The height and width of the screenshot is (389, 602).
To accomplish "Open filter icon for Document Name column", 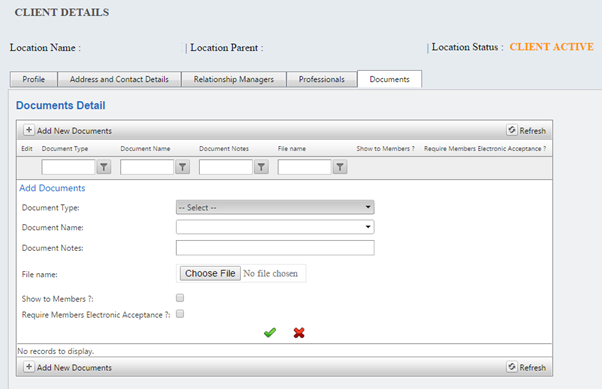I will click(x=182, y=167).
